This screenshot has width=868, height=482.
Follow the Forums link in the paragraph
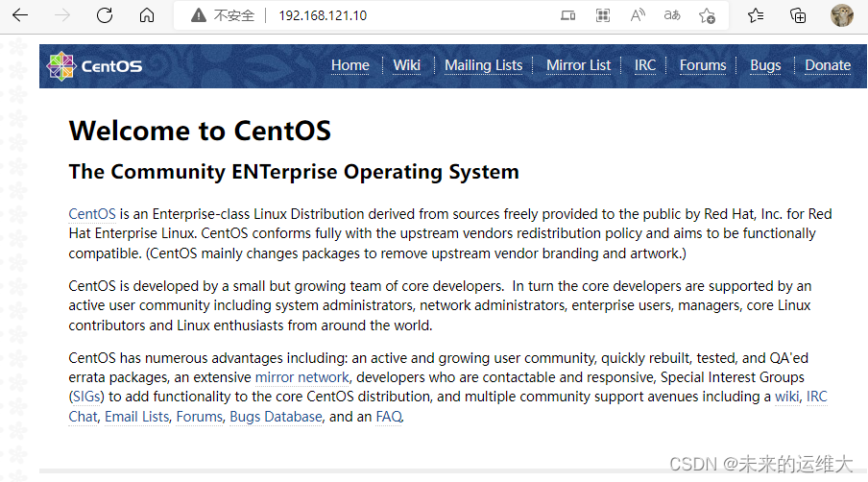click(x=200, y=417)
